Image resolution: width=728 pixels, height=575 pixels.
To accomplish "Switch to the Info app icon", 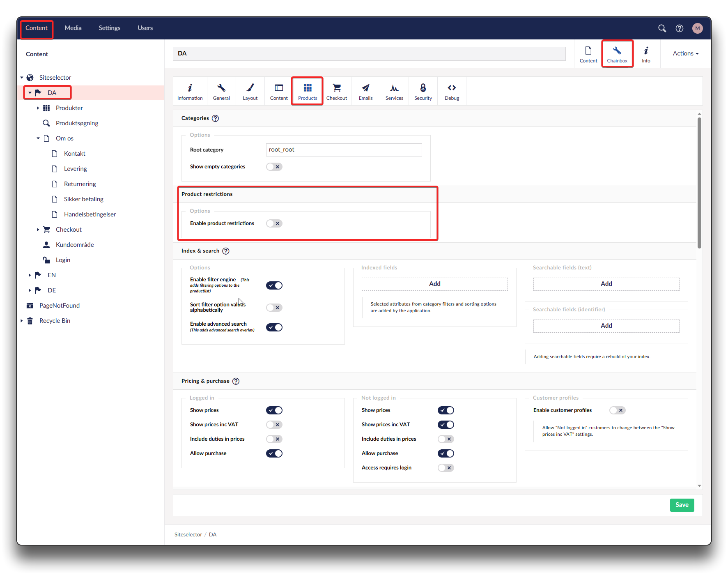I will click(646, 54).
